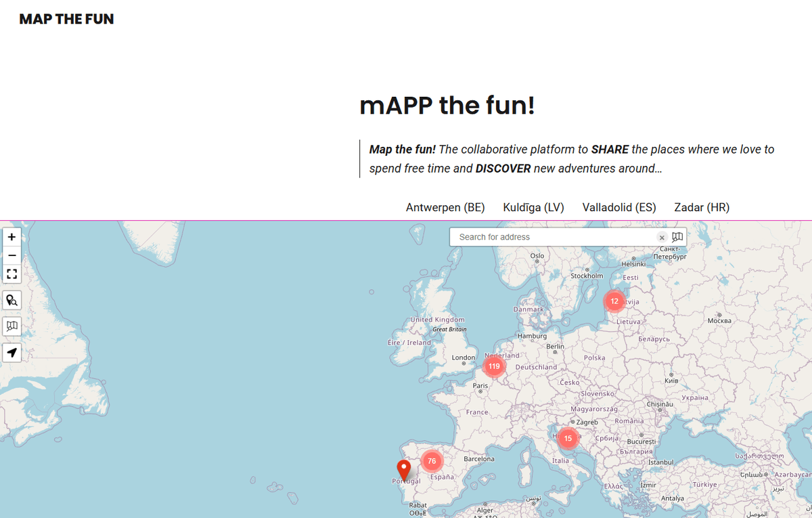812x518 pixels.
Task: Click the Polska label on map
Action: [595, 358]
